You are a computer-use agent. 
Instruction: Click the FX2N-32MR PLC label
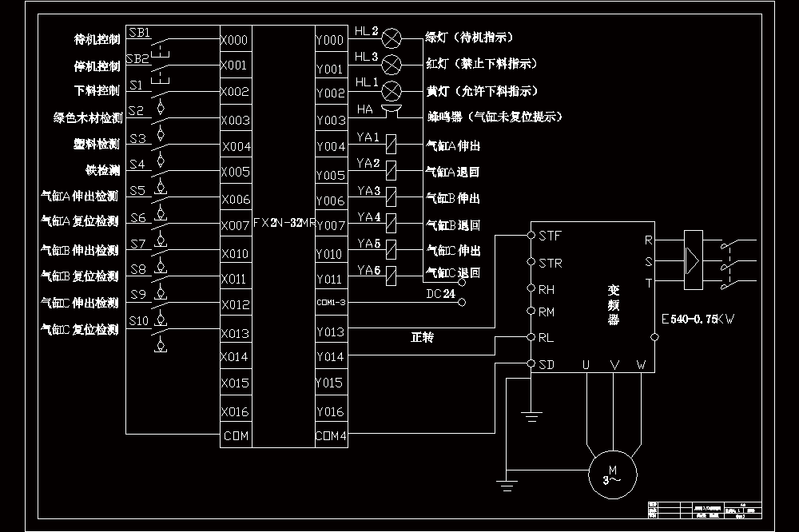coord(284,223)
